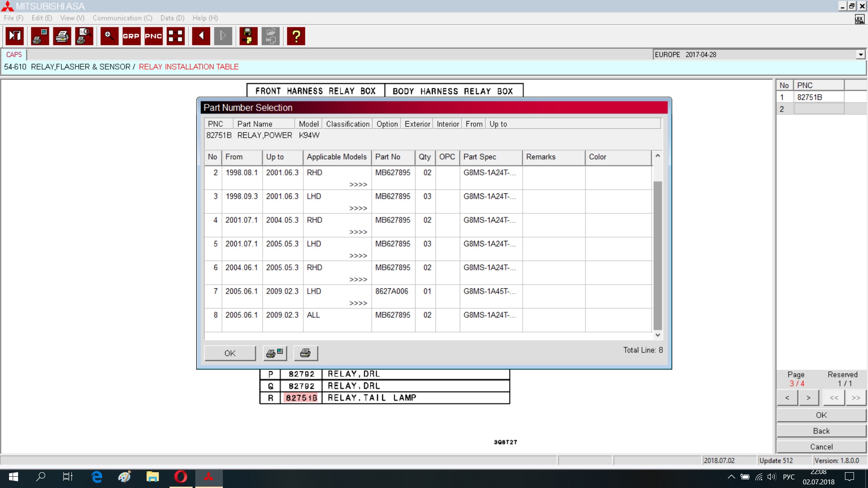Select row 7 part number 8627A006
Image resolution: width=868 pixels, height=488 pixels.
click(x=392, y=291)
